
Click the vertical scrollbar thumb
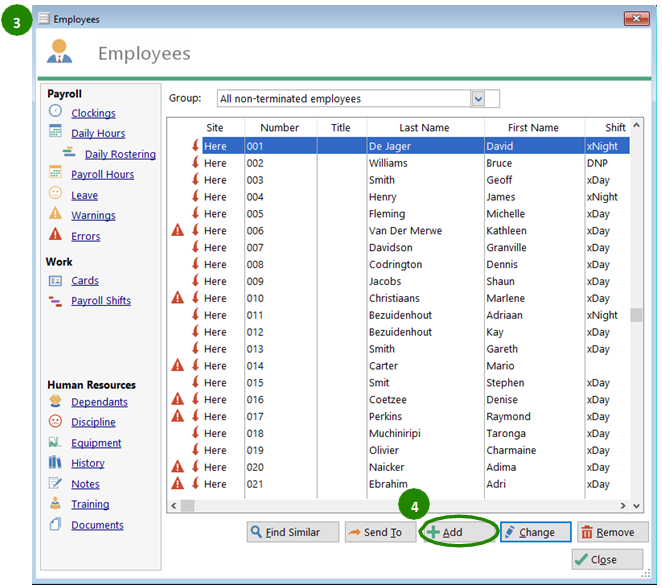tap(636, 315)
